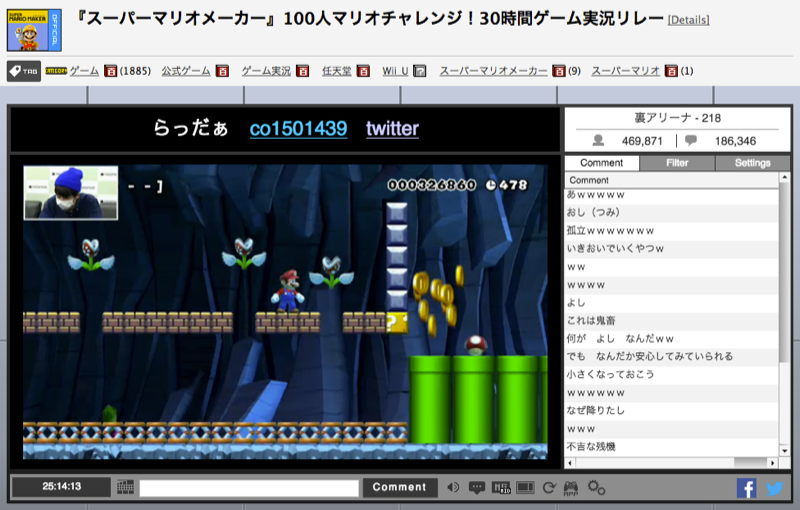
Task: Open dictionary icon next to 任天堂 tag
Action: (363, 71)
